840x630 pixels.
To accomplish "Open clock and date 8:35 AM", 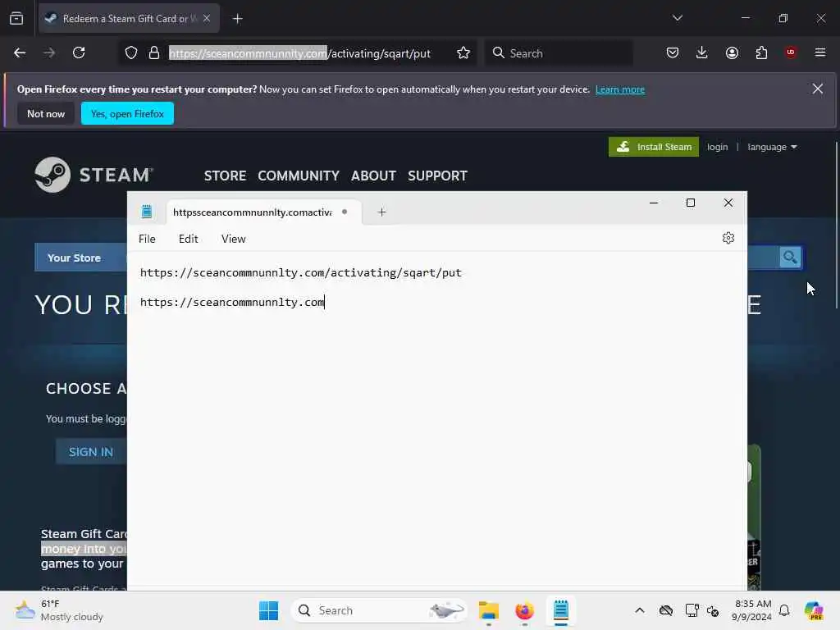I will point(752,610).
